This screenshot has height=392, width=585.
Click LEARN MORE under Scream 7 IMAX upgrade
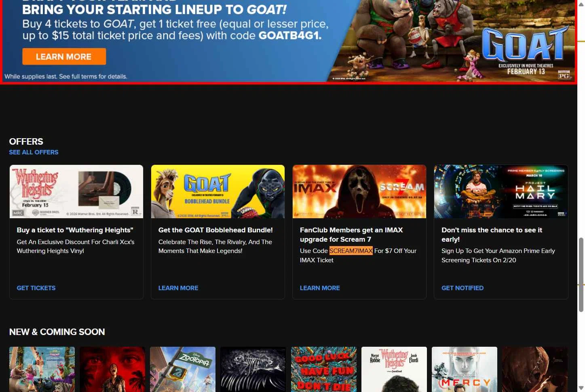[x=320, y=288]
